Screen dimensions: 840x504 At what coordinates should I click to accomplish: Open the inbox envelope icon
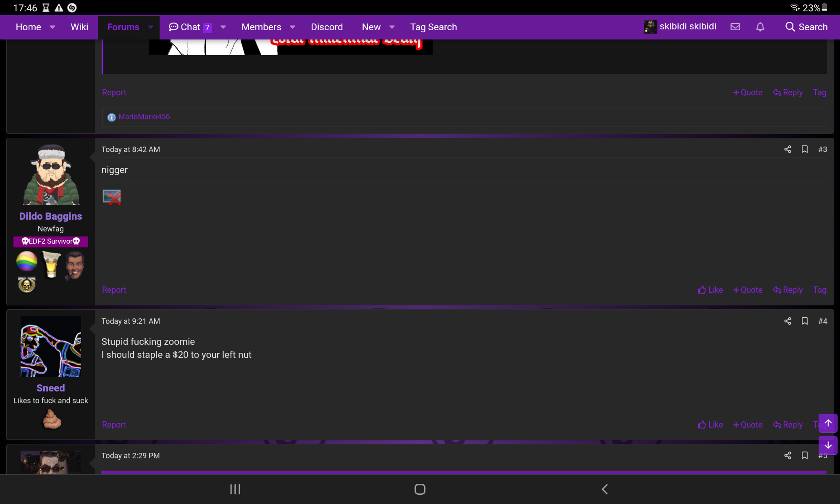pyautogui.click(x=735, y=27)
